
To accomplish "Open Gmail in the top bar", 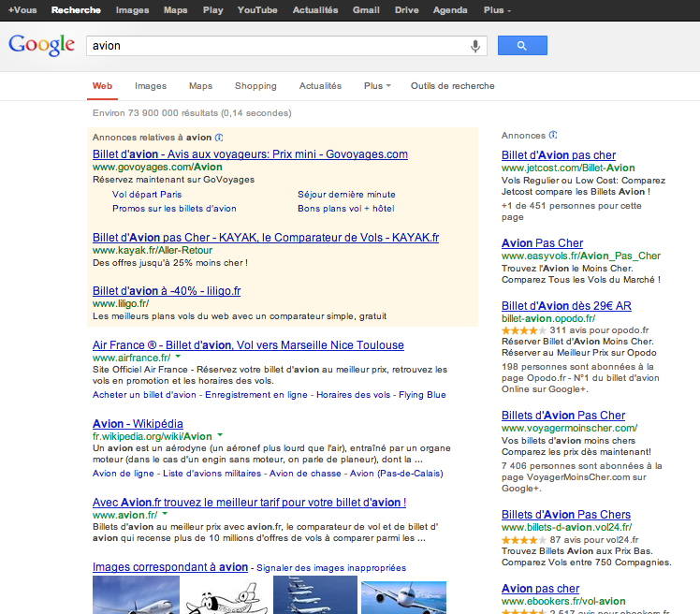I will tap(366, 9).
